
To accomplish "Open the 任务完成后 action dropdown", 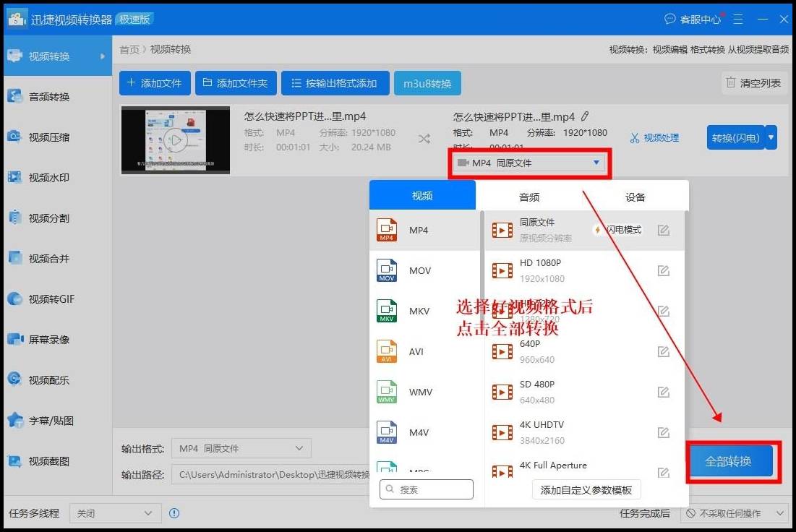I will pos(734,513).
